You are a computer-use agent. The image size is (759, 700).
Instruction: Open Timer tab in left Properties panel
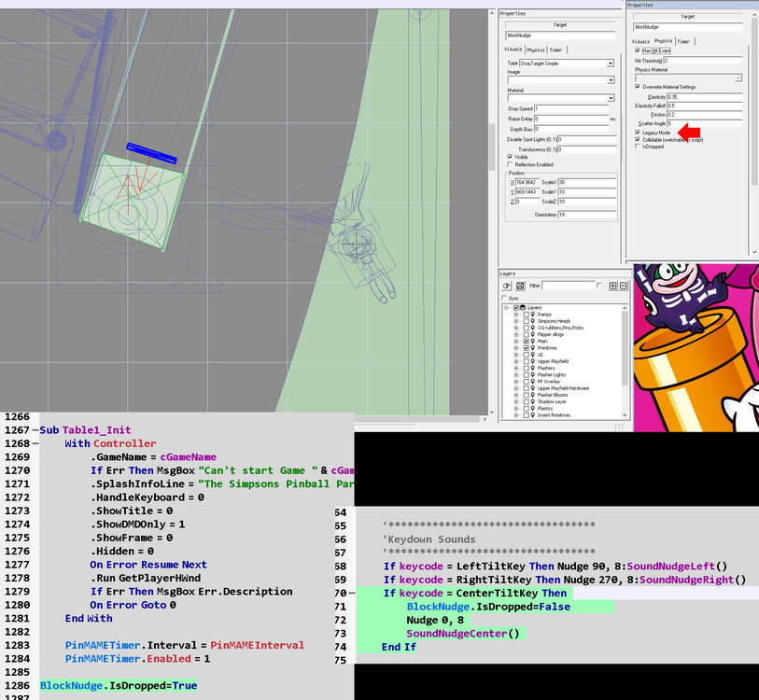click(555, 49)
